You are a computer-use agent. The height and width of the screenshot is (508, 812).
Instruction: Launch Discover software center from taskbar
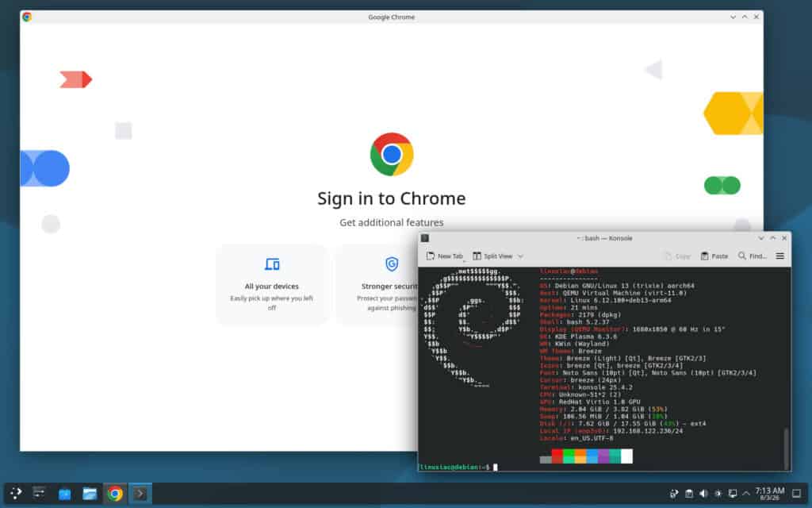65,494
